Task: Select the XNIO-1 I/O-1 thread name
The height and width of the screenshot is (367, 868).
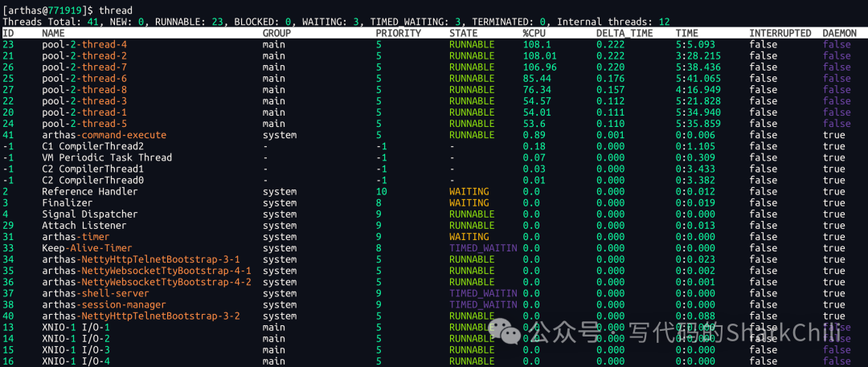Action: [76, 327]
